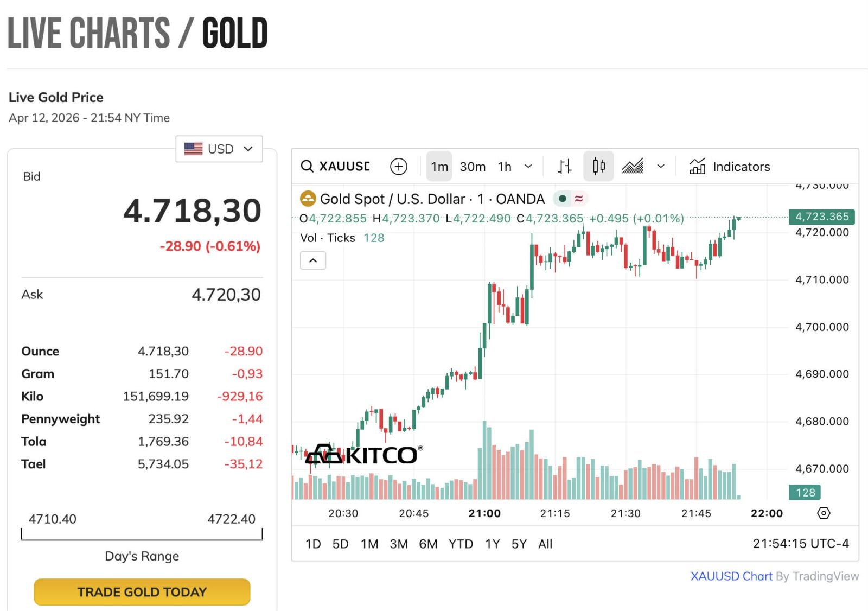This screenshot has width=868, height=611.
Task: Click the Kitco logo on the chart
Action: coord(363,455)
